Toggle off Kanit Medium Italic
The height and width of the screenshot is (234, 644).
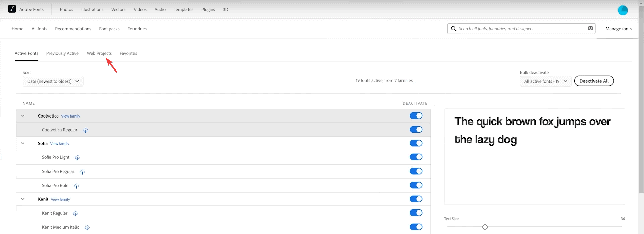416,227
